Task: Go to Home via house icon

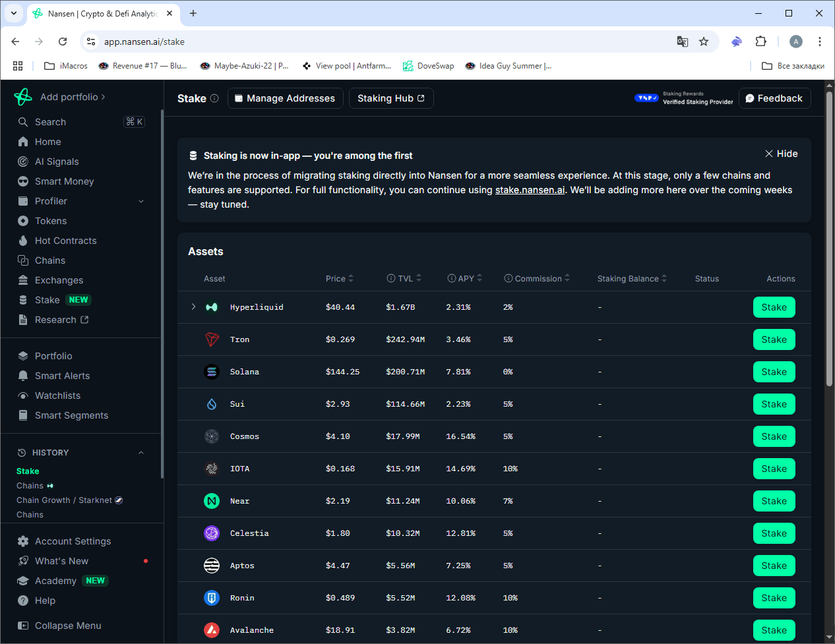Action: [x=23, y=142]
